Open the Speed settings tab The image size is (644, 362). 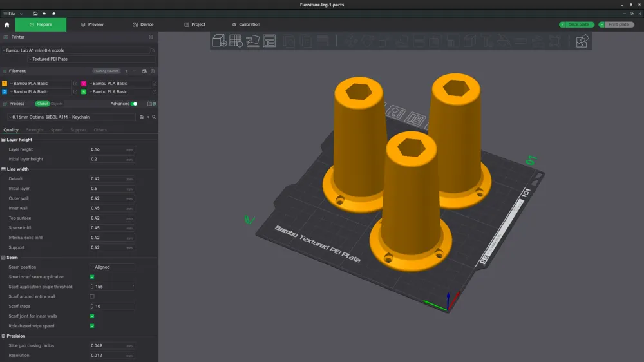click(x=57, y=130)
